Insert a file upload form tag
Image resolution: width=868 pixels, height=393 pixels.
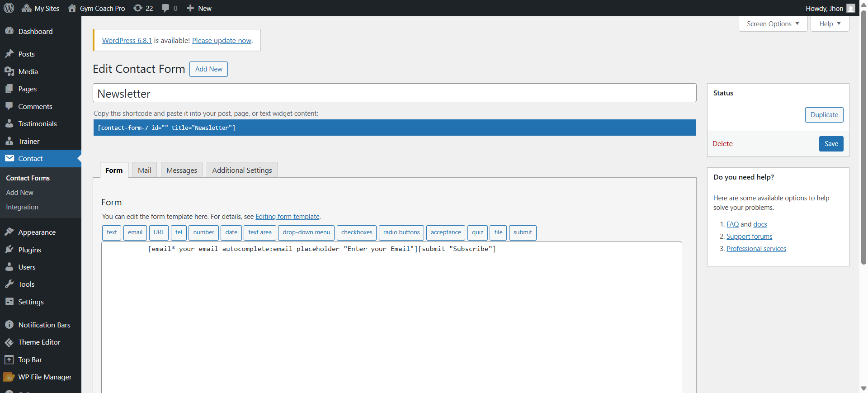click(x=498, y=232)
